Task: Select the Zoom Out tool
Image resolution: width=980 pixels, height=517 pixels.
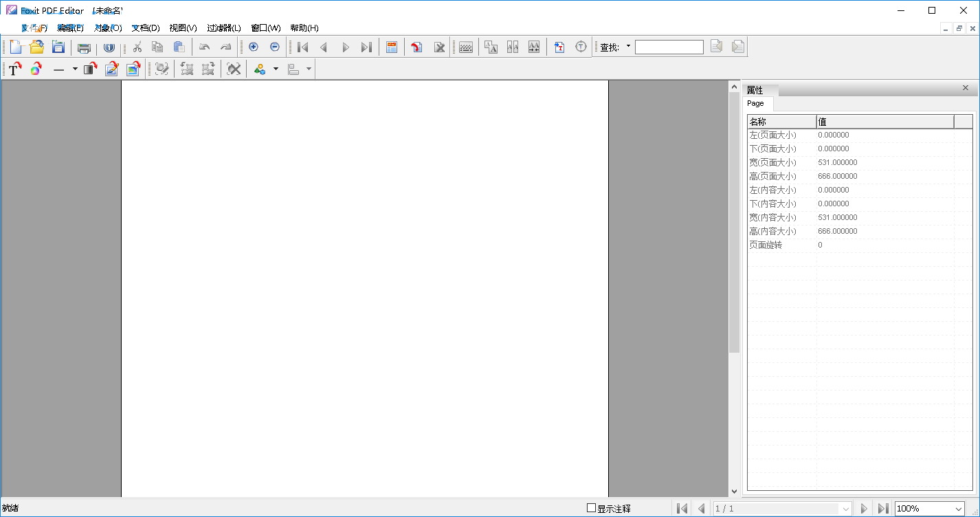Action: point(274,47)
